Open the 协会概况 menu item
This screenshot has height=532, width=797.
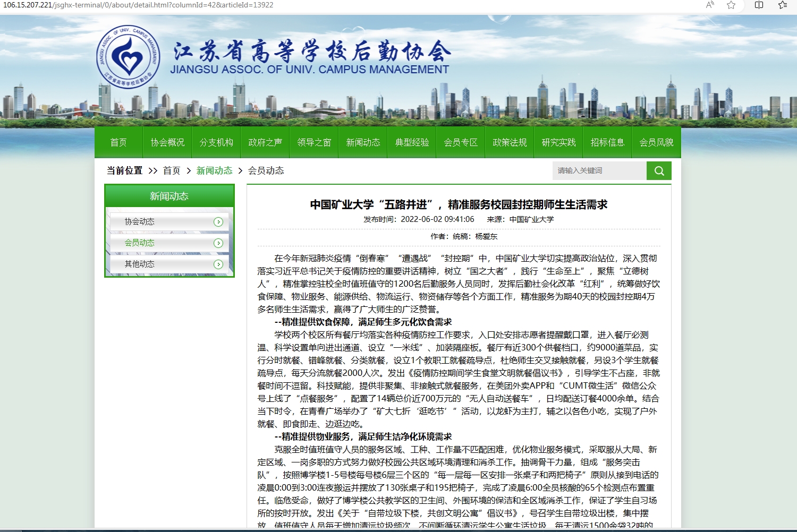[167, 142]
